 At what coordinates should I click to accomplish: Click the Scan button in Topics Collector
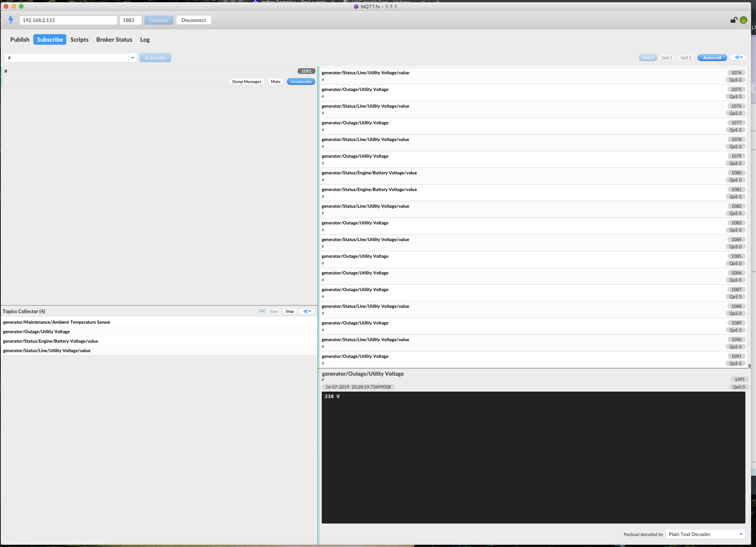click(274, 311)
